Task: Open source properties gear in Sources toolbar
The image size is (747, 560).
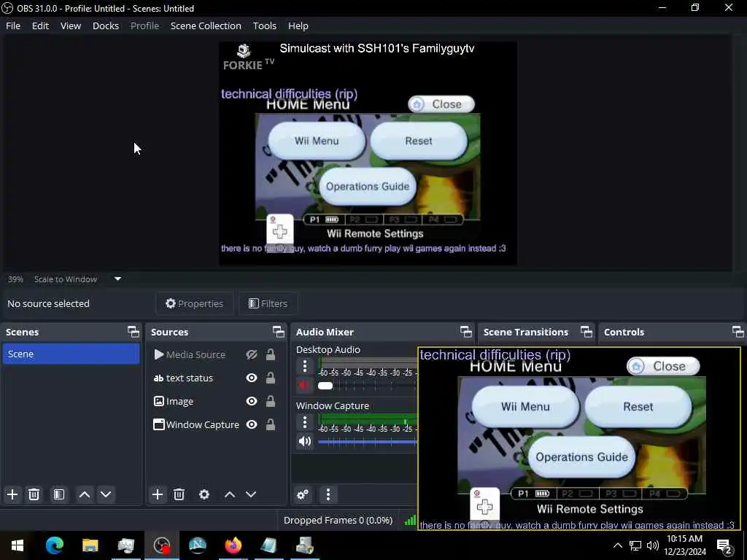Action: 204,494
